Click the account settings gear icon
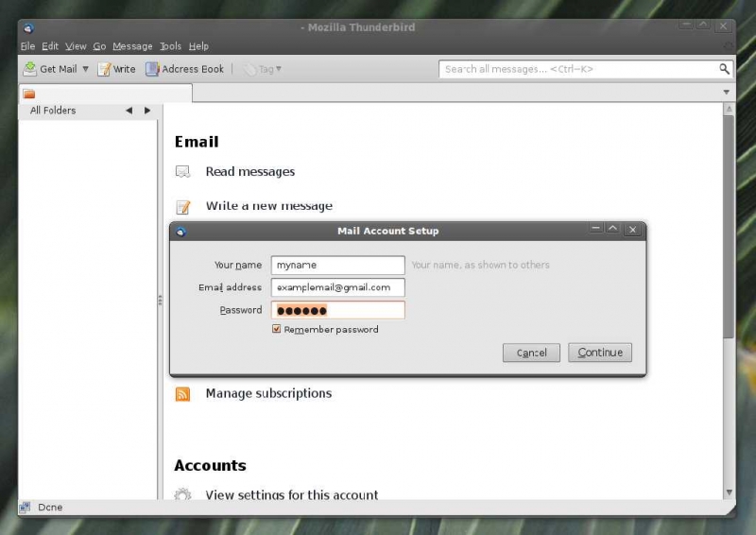 click(183, 494)
